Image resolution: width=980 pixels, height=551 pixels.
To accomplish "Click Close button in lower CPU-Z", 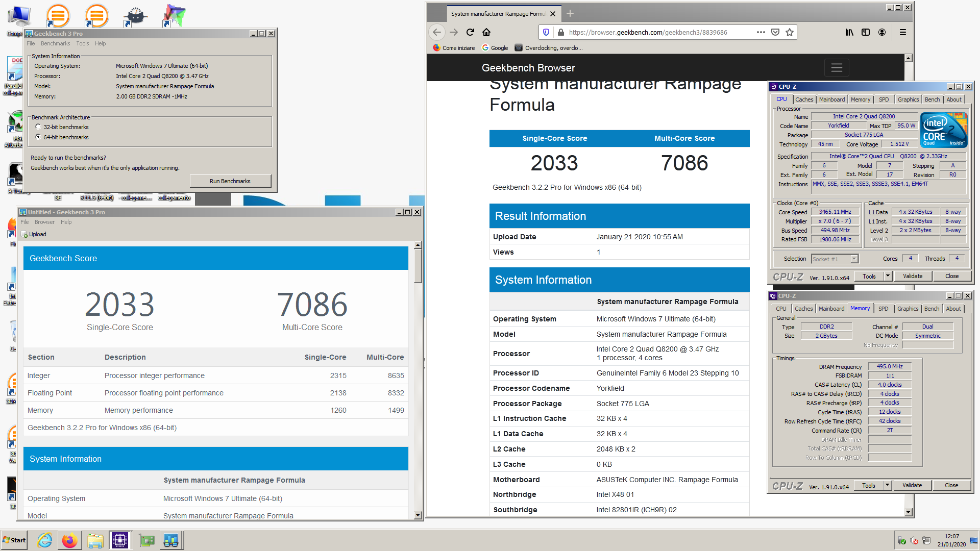I will (951, 485).
